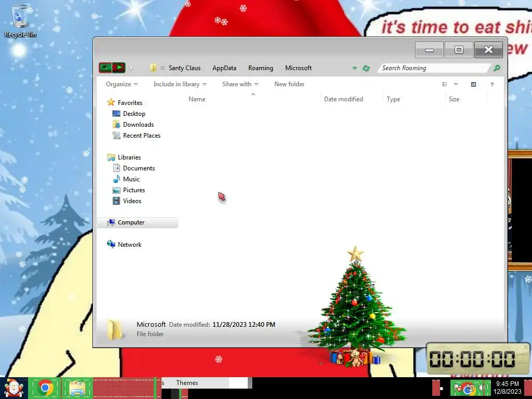The image size is (532, 399).
Task: Click the search magnifier icon
Action: (497, 68)
